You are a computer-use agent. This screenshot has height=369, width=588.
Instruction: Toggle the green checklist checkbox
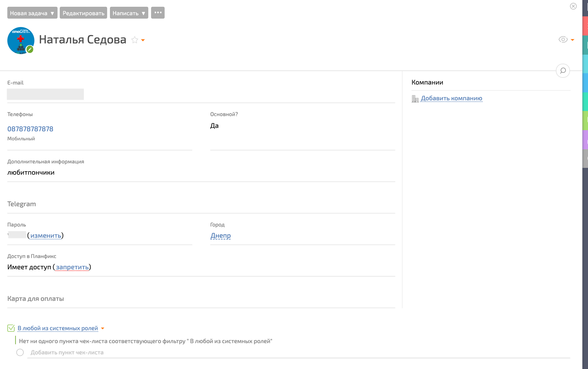[x=11, y=328]
